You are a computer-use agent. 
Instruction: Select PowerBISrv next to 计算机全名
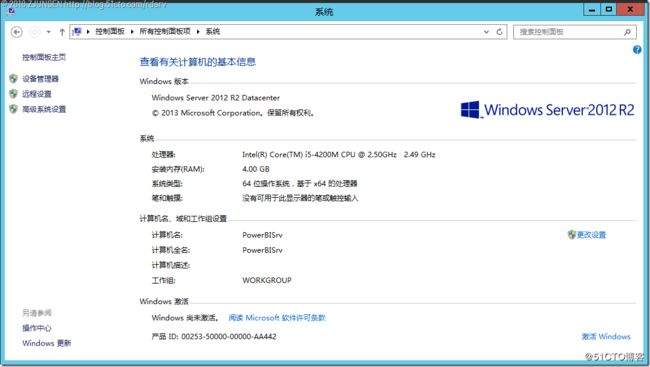coord(262,250)
